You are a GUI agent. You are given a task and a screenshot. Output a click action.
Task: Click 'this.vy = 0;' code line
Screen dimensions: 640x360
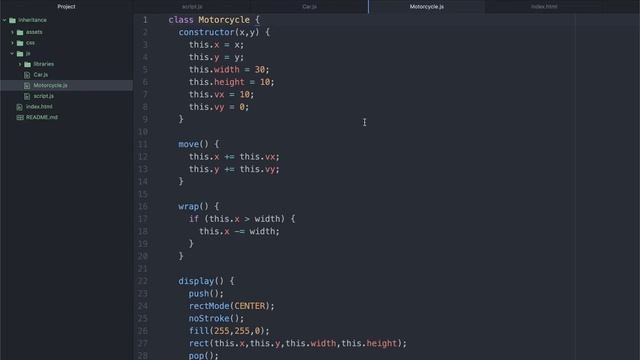tap(219, 107)
